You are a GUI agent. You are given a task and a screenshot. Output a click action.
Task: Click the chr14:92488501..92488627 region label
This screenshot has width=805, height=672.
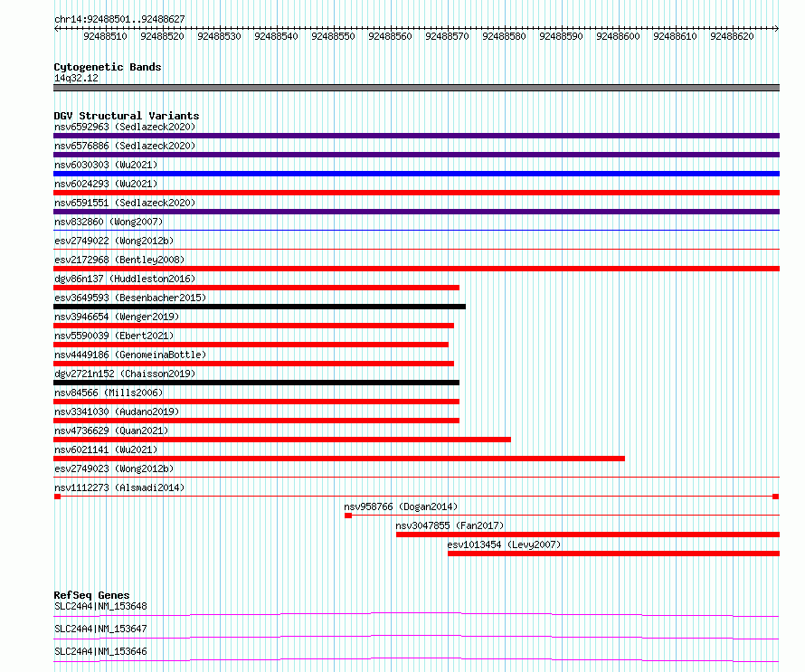[119, 19]
